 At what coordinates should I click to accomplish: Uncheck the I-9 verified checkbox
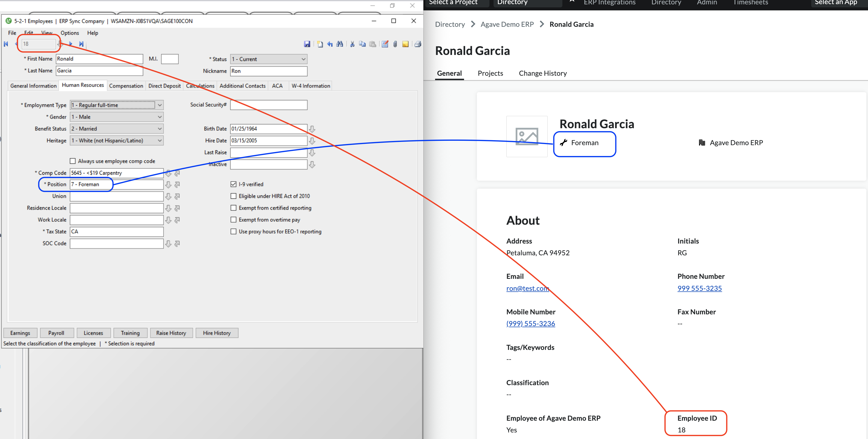(x=234, y=185)
